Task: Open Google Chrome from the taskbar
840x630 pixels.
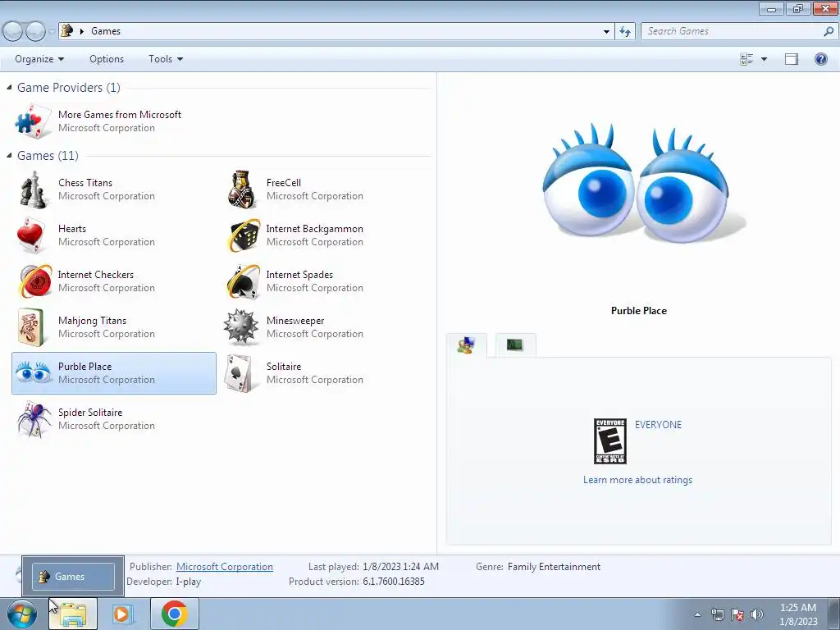Action: (x=174, y=614)
